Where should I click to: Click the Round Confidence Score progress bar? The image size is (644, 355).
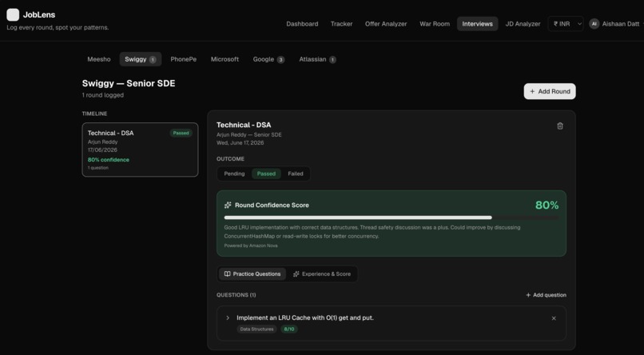[x=391, y=217]
